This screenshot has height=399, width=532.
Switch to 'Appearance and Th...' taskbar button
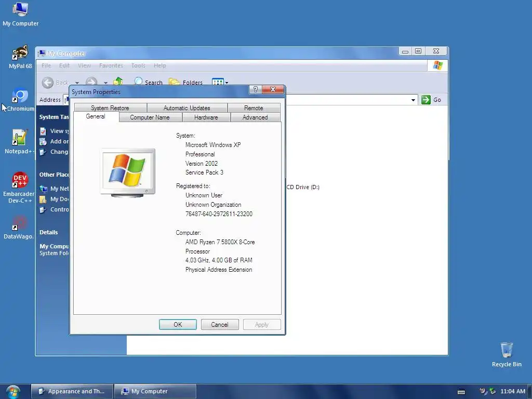[x=72, y=391]
